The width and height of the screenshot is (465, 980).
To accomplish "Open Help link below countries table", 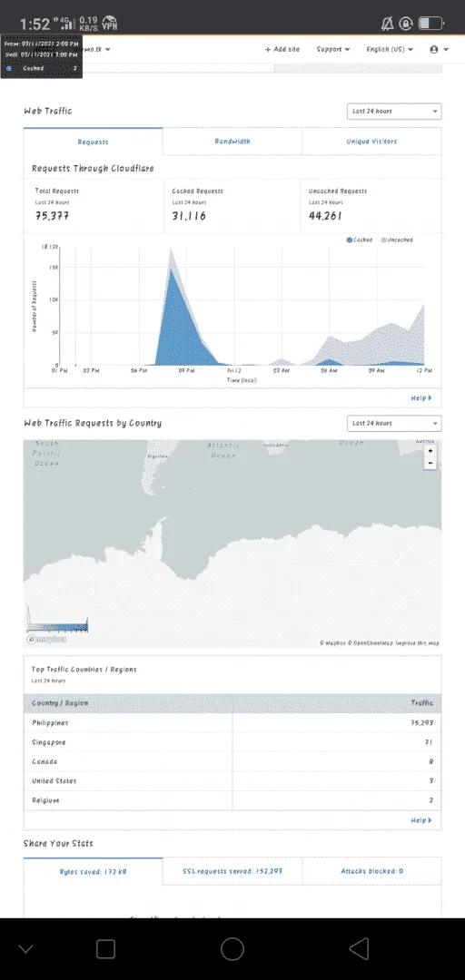I will pos(421,820).
